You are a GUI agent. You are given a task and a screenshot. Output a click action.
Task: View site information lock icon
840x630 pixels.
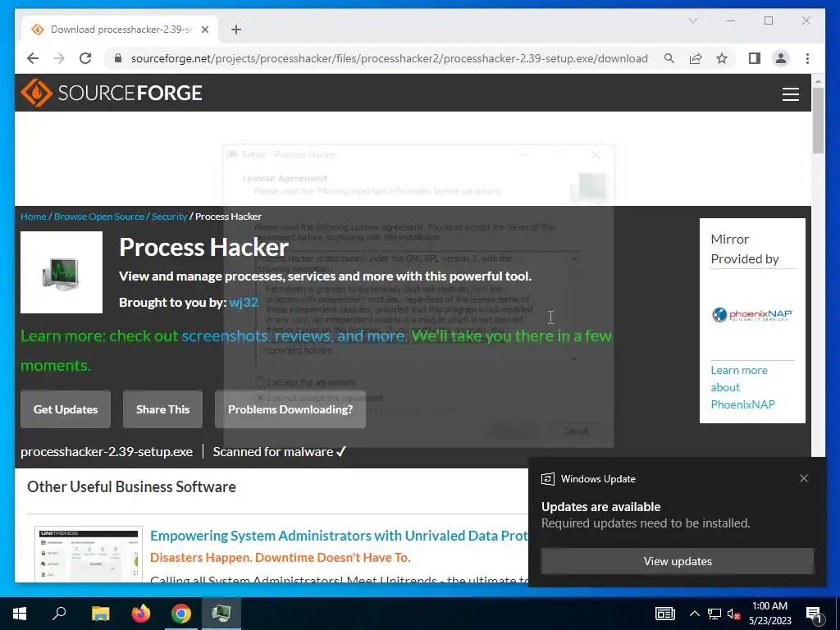click(x=118, y=58)
